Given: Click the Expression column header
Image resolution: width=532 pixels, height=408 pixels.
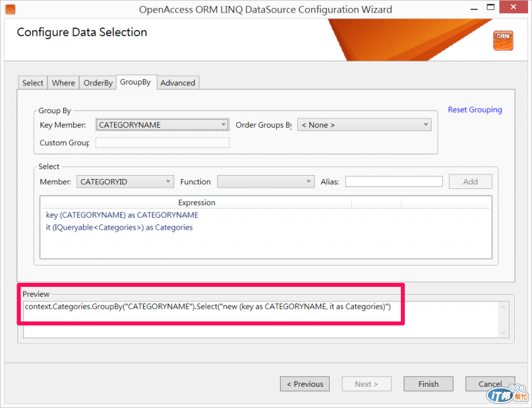Looking at the screenshot, I should [x=196, y=202].
